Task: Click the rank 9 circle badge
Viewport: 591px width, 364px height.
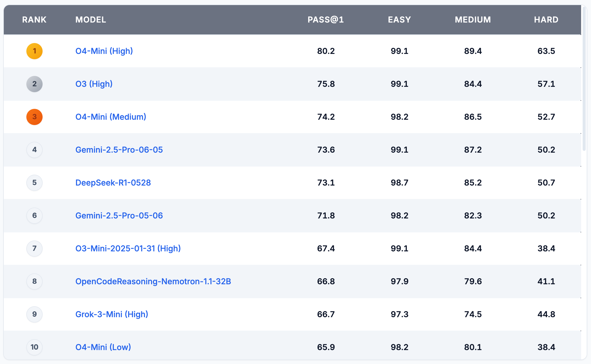Action: (x=34, y=314)
